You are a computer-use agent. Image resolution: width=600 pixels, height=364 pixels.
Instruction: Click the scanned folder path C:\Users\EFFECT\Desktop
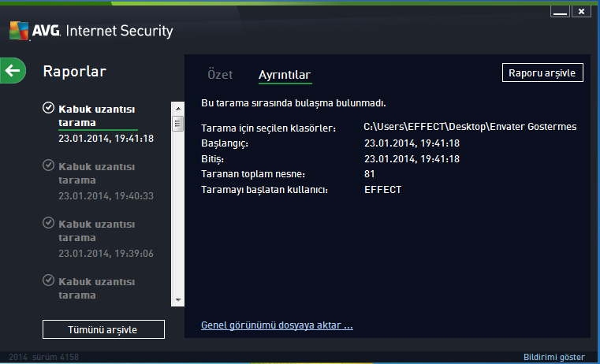coord(470,127)
